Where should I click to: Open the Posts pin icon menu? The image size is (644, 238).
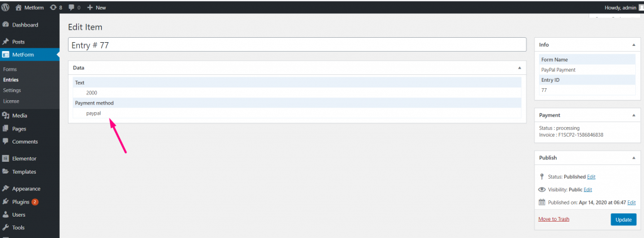[6, 42]
